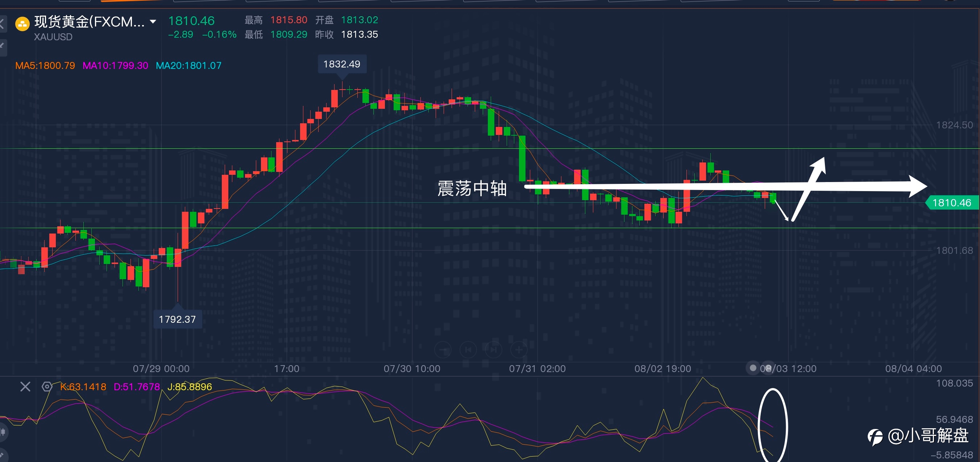The width and height of the screenshot is (980, 462).
Task: Click the 17:00 time axis label
Action: pos(286,368)
